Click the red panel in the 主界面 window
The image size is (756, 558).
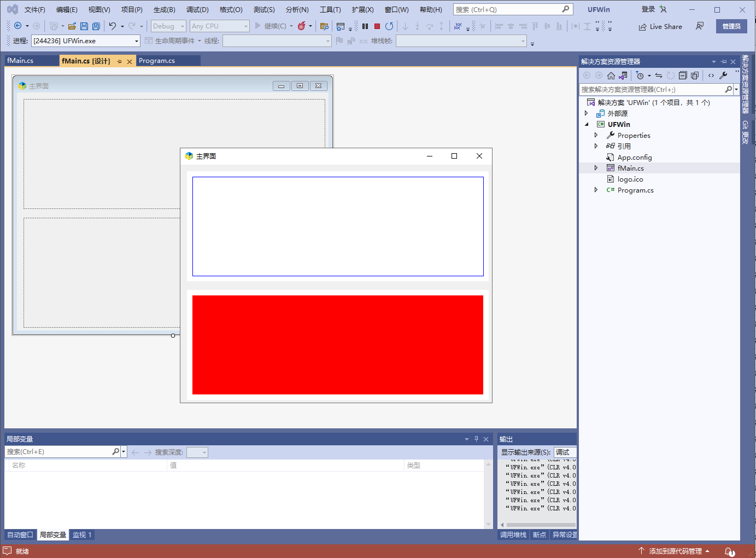pyautogui.click(x=338, y=345)
